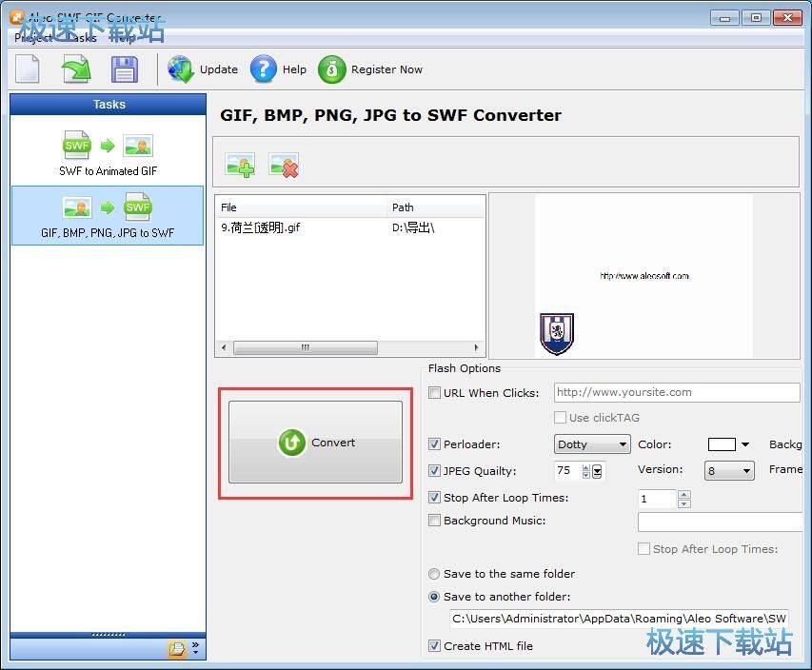Decrease the Stop After Loop Times value
The width and height of the screenshot is (812, 670).
coord(684,503)
